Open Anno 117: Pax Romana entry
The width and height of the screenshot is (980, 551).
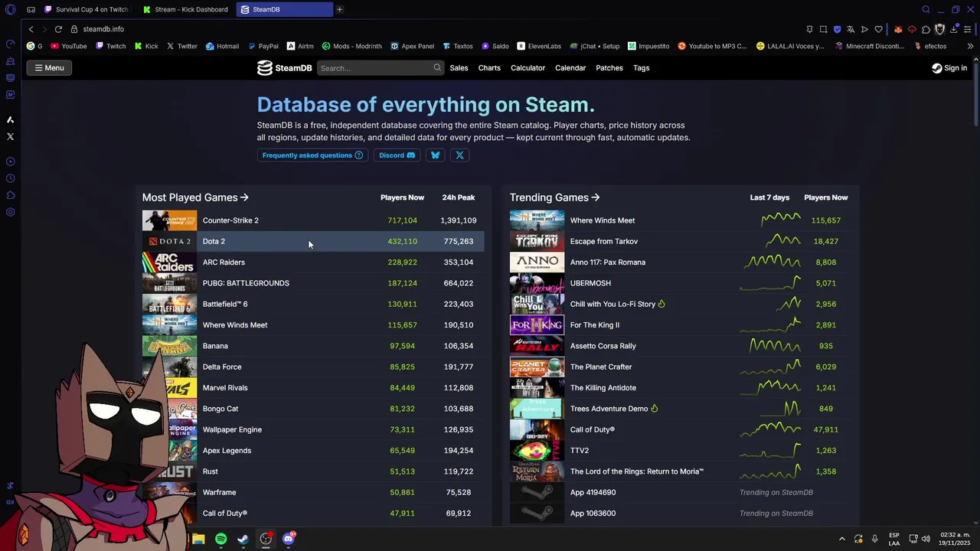[x=608, y=262]
